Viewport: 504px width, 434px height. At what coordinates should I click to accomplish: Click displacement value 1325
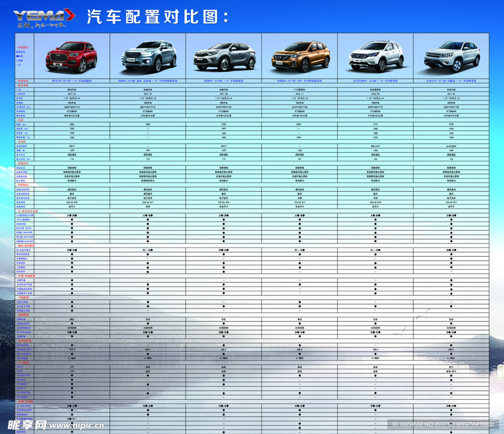300,151
